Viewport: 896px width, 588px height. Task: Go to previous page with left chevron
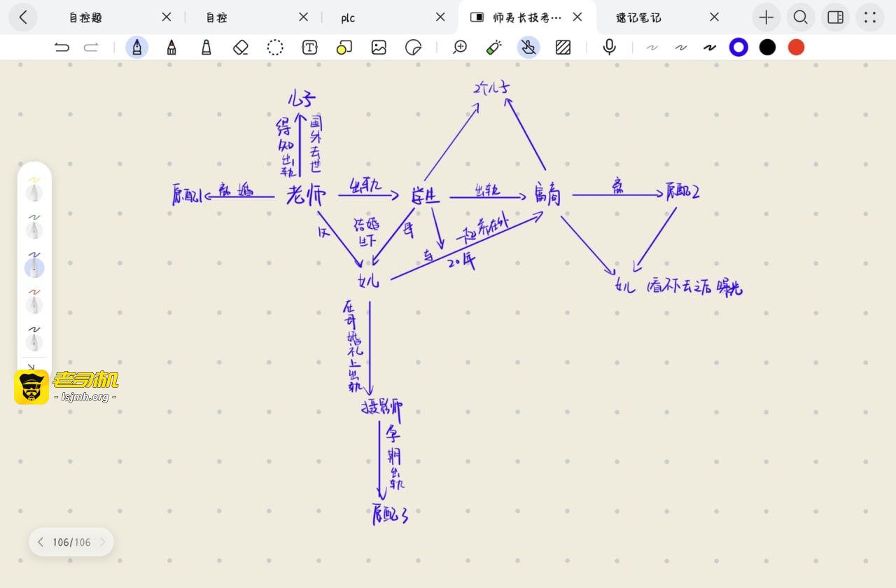click(x=41, y=542)
